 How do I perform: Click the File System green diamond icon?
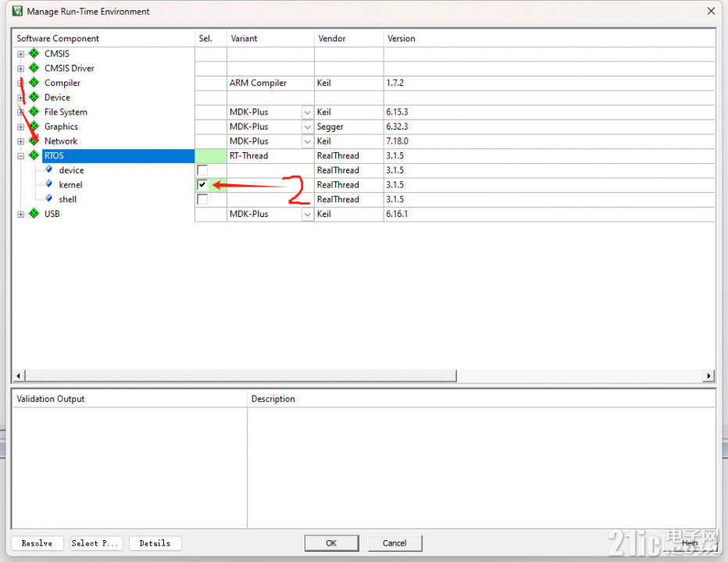pyautogui.click(x=34, y=112)
